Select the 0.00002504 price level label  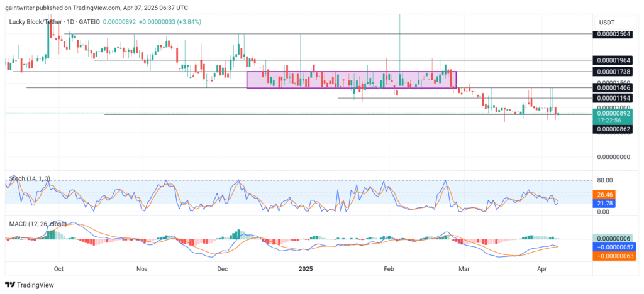(x=612, y=34)
